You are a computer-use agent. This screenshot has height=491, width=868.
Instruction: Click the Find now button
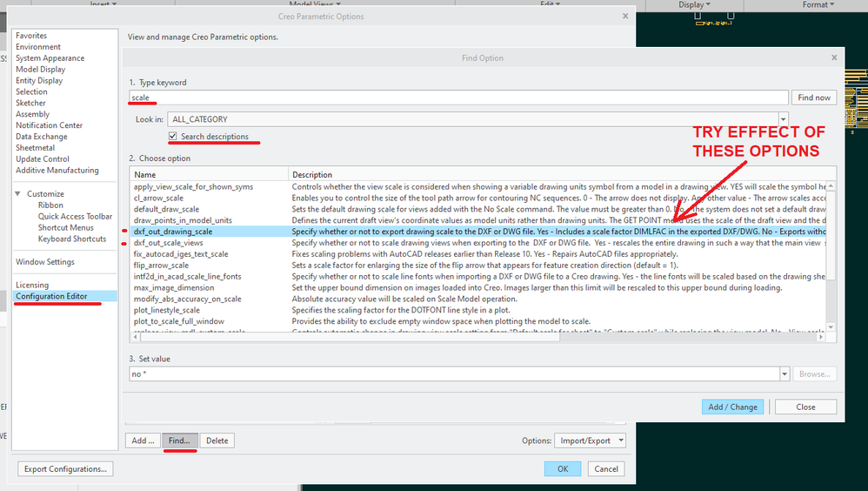click(x=814, y=98)
